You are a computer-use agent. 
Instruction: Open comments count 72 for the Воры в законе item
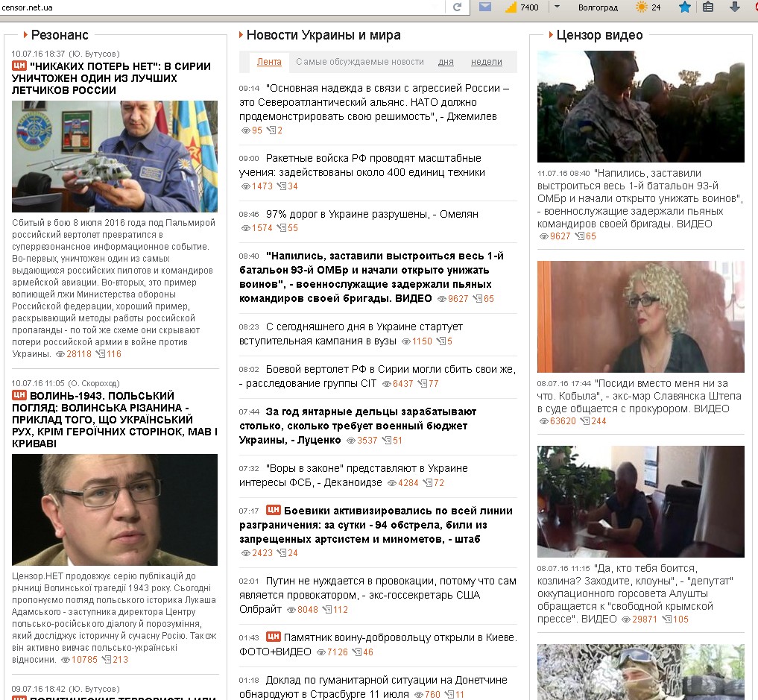click(434, 482)
